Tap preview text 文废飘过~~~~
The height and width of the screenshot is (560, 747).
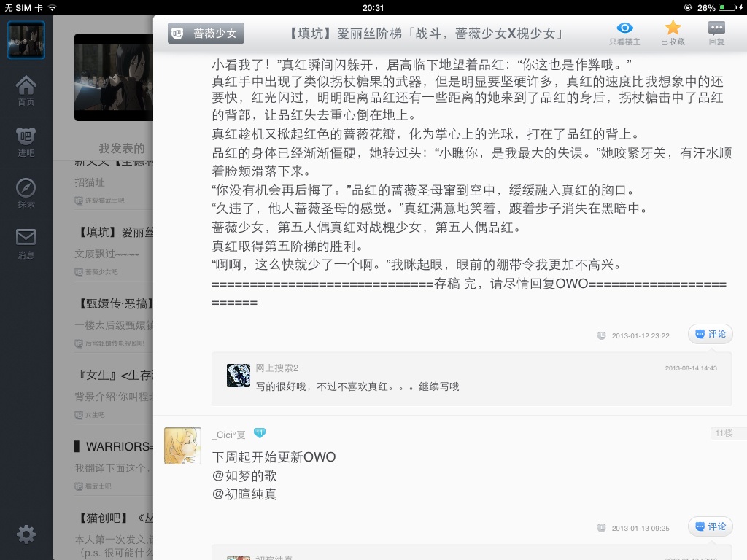tap(107, 254)
